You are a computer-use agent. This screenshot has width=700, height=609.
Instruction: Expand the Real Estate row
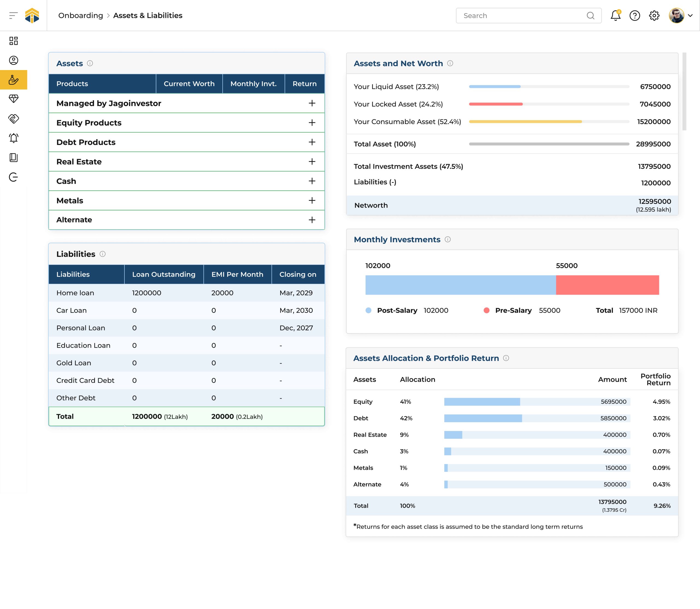pos(312,162)
